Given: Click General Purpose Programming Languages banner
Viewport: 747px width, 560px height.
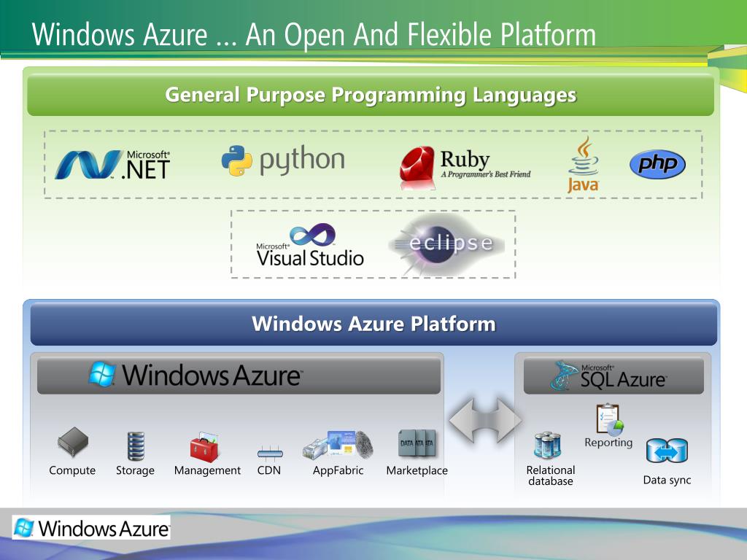Looking at the screenshot, I should point(371,95).
